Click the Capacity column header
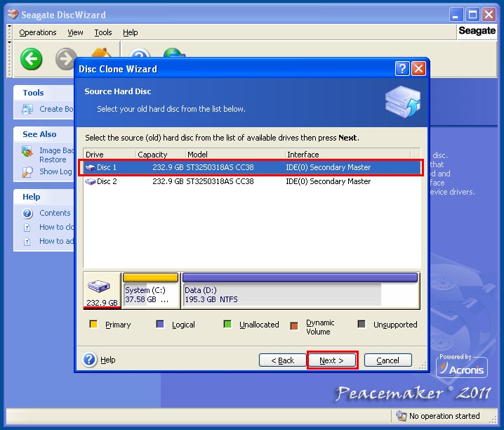 (161, 155)
